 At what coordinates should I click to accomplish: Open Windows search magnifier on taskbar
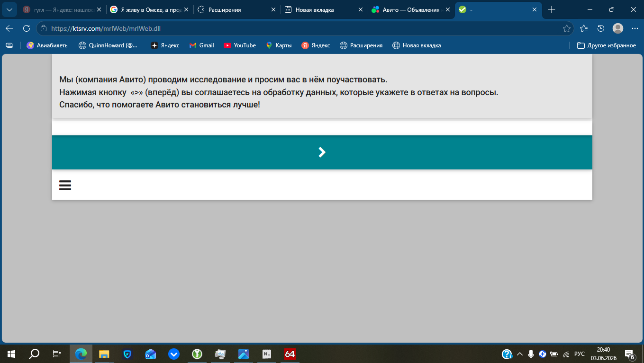coord(34,354)
